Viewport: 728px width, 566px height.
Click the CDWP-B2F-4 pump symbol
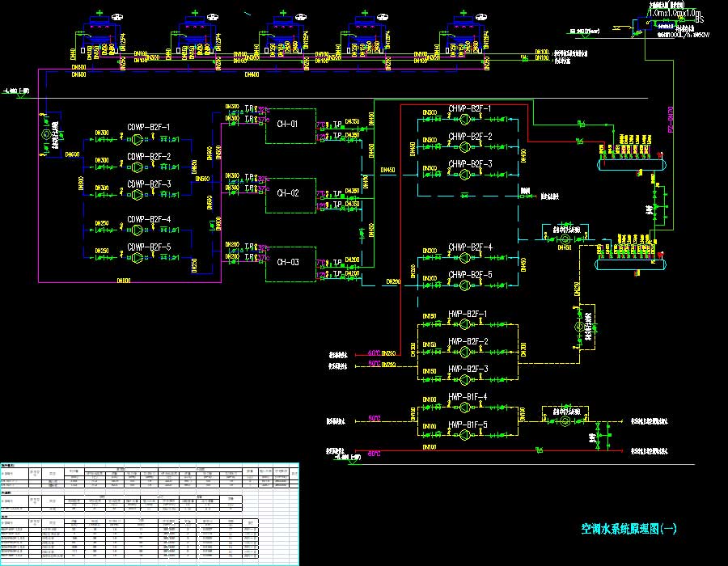coord(137,230)
